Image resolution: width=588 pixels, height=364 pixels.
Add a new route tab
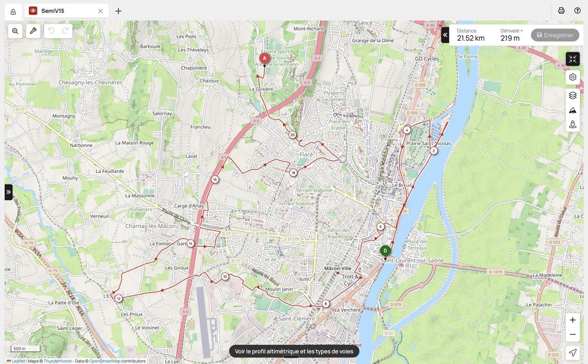(x=118, y=11)
